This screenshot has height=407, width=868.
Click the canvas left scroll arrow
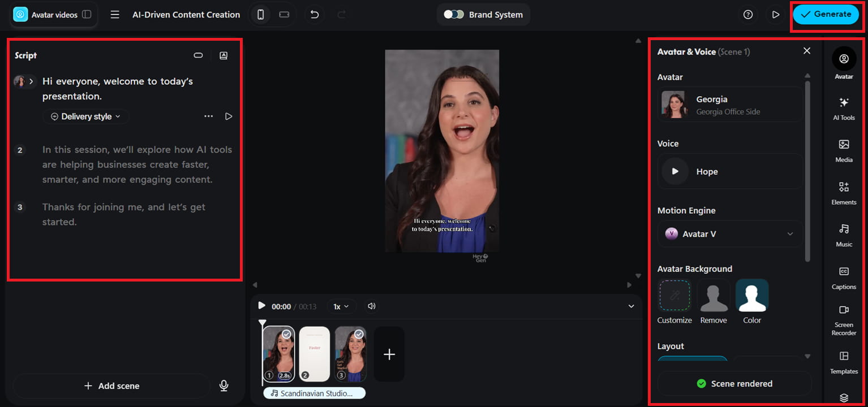255,285
